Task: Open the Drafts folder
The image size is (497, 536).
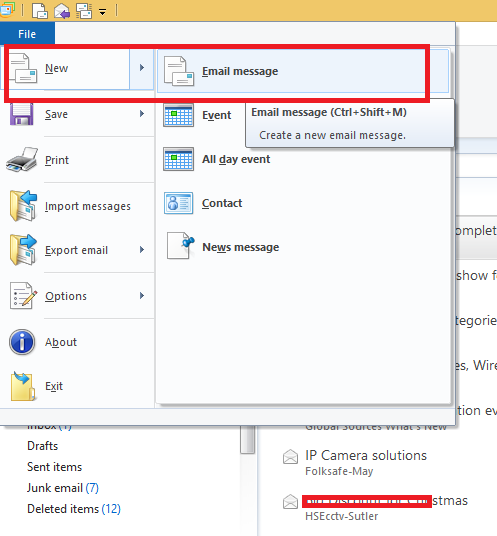Action: 42,446
